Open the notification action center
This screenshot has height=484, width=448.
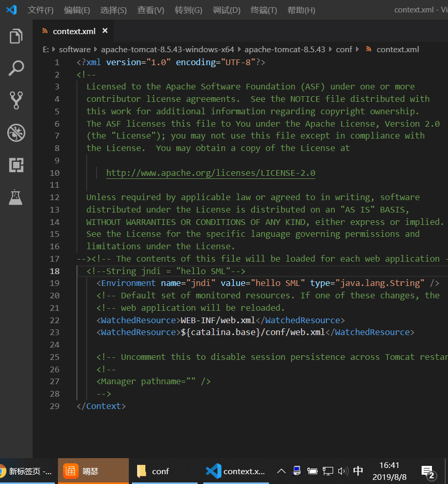[x=428, y=472]
